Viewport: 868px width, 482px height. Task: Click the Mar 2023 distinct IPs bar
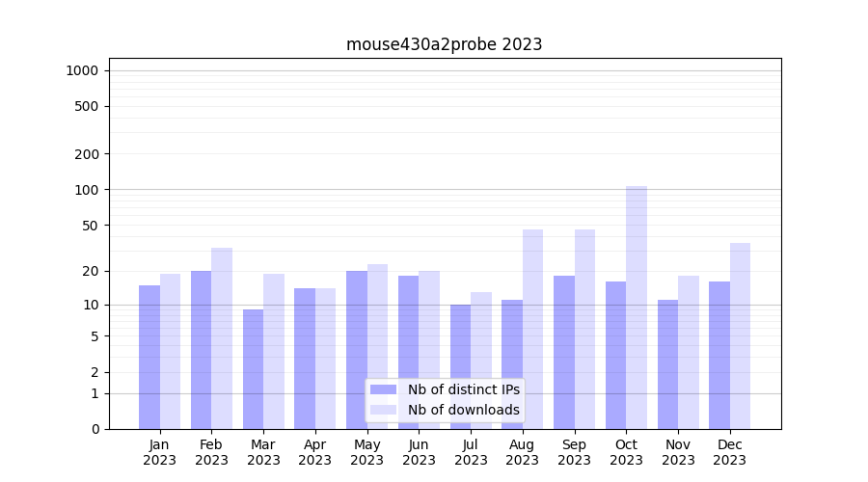tap(253, 369)
